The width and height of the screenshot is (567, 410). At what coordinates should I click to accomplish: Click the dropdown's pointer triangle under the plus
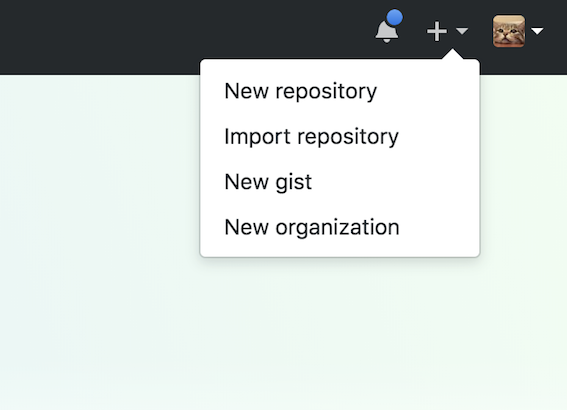click(452, 55)
